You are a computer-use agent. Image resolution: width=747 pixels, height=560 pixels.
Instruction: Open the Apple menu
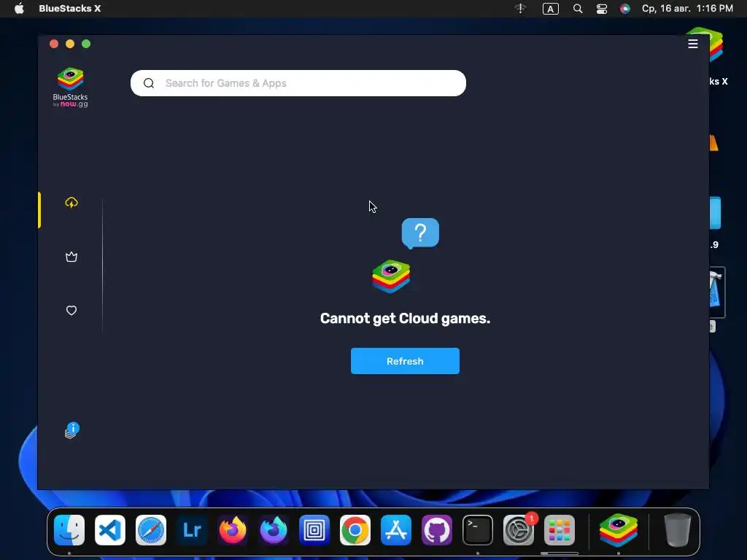point(19,9)
